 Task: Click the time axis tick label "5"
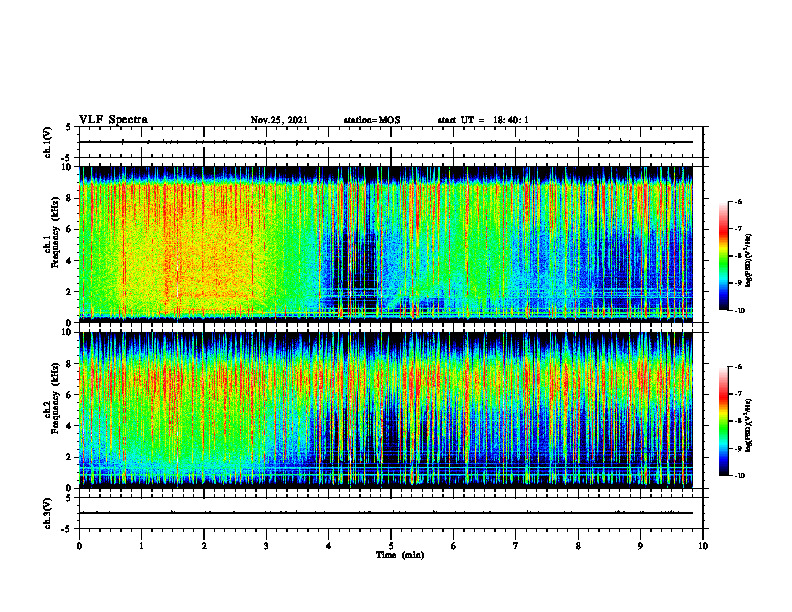[391, 546]
